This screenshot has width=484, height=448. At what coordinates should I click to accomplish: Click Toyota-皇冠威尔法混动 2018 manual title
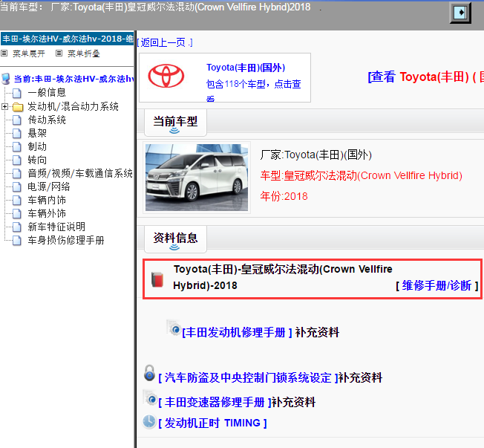pos(283,277)
